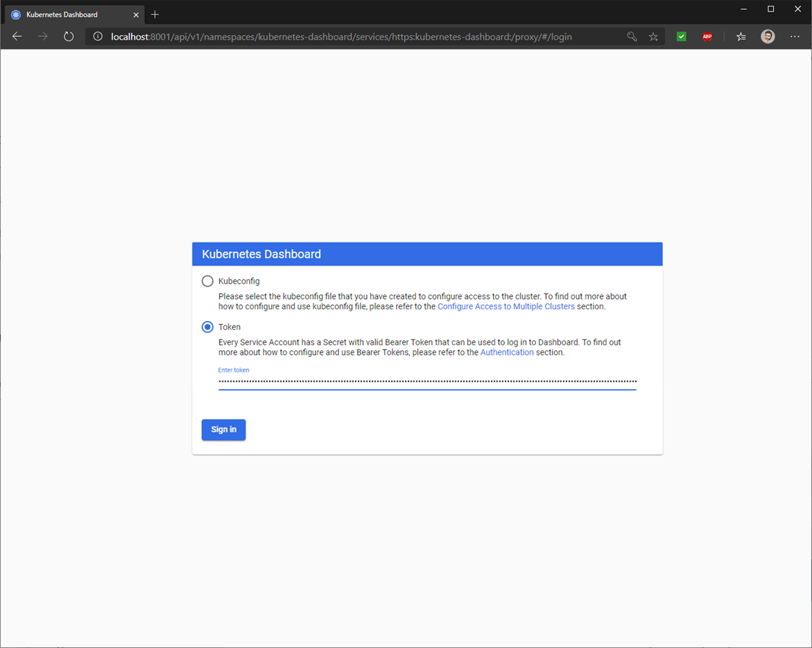
Task: Reload the page with the refresh icon
Action: (68, 36)
